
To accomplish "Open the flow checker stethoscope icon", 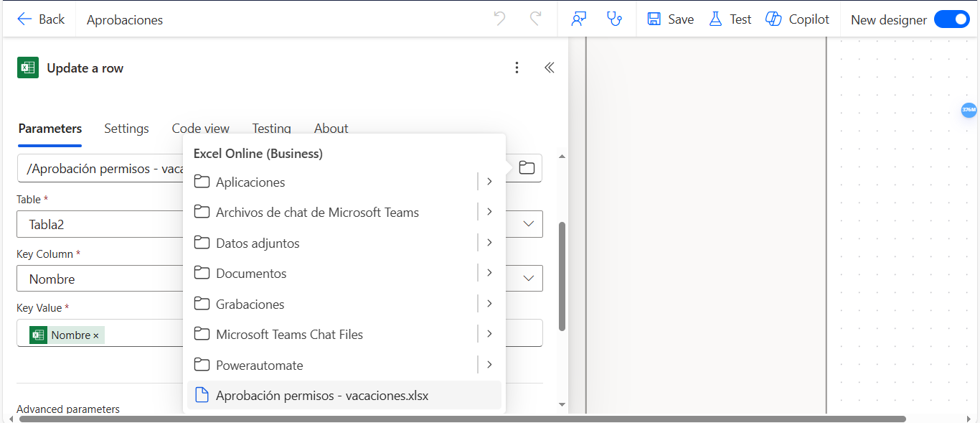I will [614, 19].
